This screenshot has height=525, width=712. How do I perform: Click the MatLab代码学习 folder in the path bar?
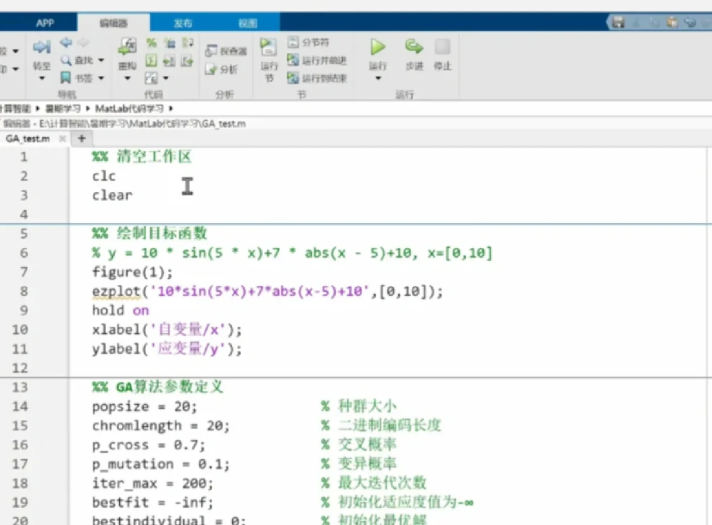click(131, 107)
